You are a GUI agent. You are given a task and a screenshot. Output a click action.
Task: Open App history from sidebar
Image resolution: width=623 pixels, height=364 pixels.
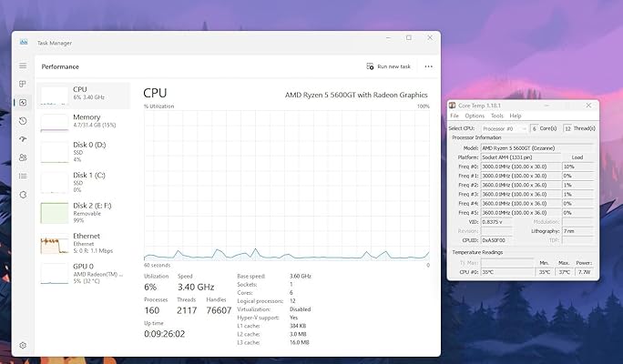click(23, 121)
